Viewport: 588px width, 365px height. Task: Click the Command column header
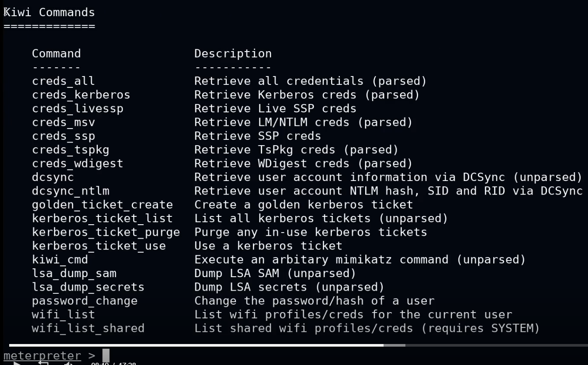pyautogui.click(x=56, y=54)
